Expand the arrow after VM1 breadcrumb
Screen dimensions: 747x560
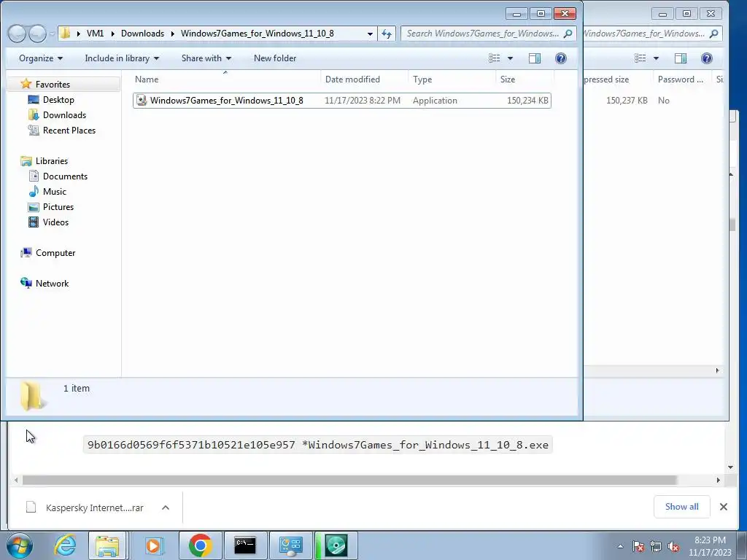tap(113, 34)
